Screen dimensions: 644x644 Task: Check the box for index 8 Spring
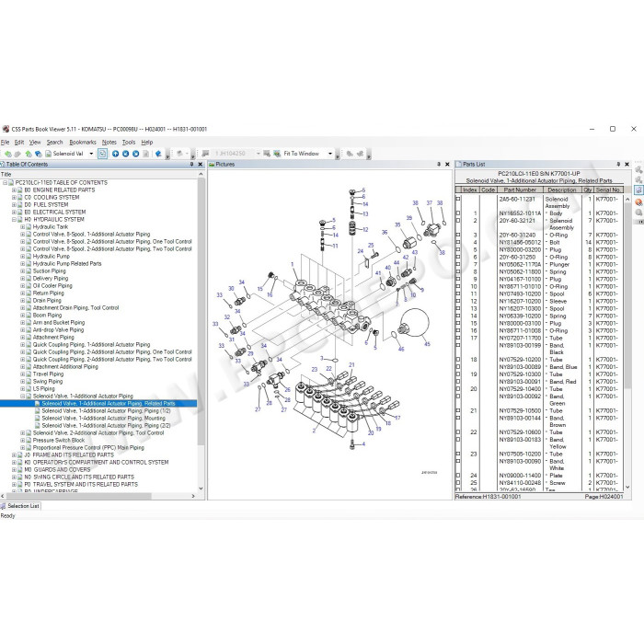(x=458, y=272)
